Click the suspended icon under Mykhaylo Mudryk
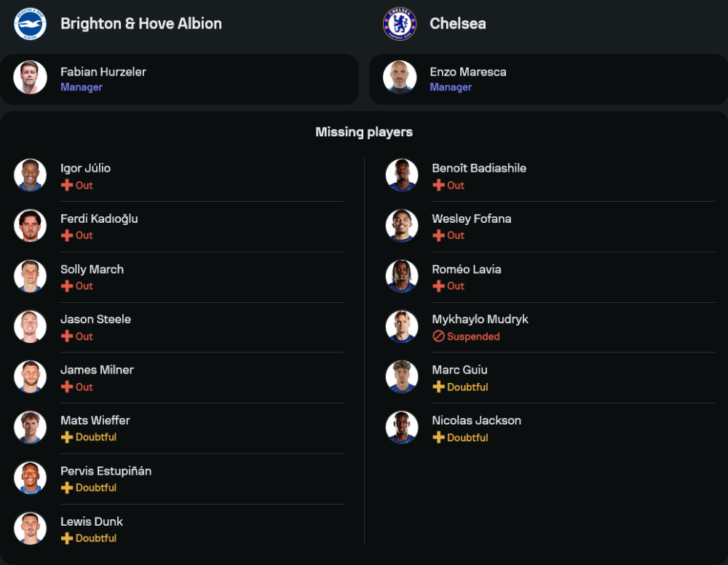This screenshot has height=565, width=728. coord(438,336)
